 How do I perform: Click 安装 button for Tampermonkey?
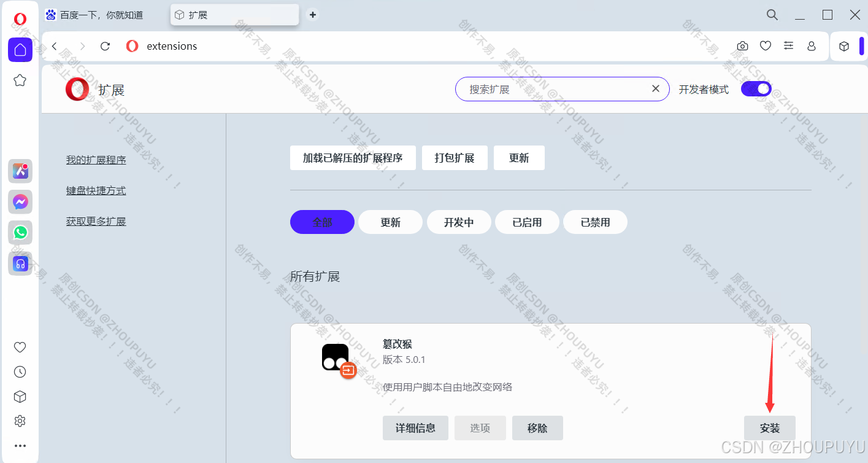pos(770,428)
